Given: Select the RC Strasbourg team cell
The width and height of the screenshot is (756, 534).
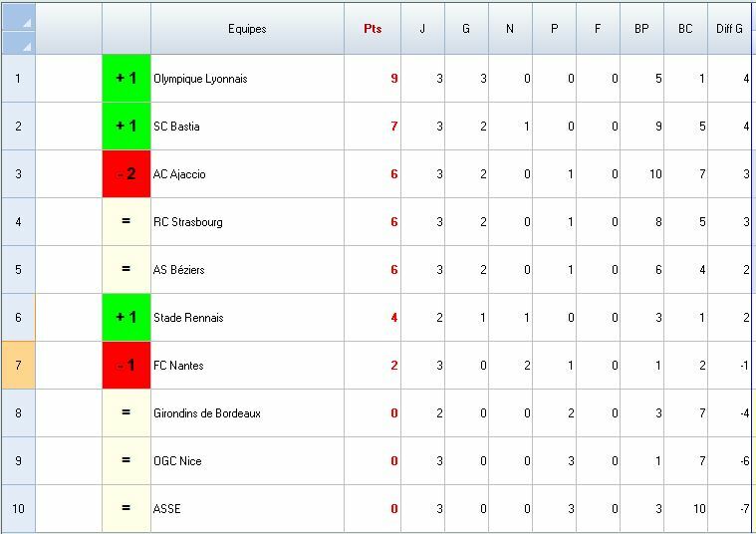Looking at the screenshot, I should (247, 222).
